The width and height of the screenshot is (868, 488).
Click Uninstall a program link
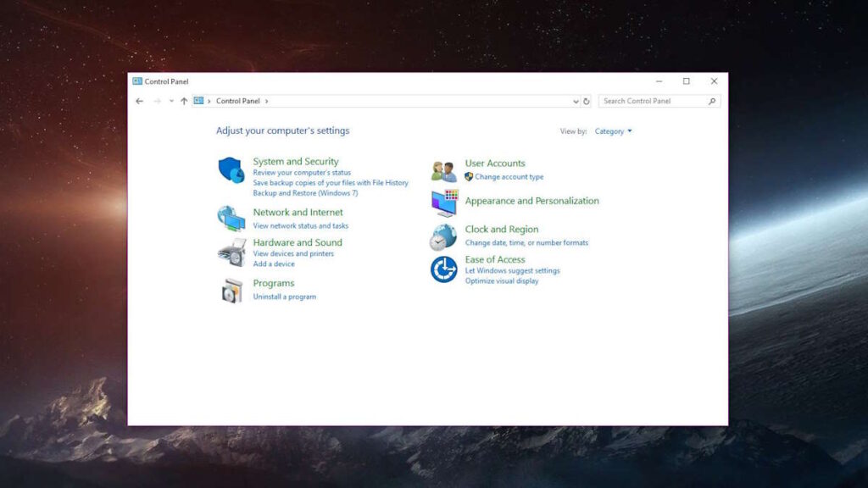pyautogui.click(x=285, y=297)
